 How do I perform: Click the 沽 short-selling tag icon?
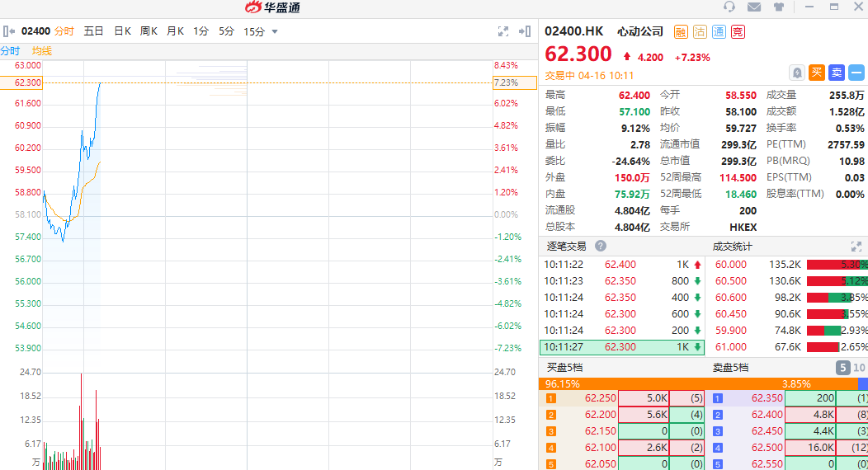700,31
